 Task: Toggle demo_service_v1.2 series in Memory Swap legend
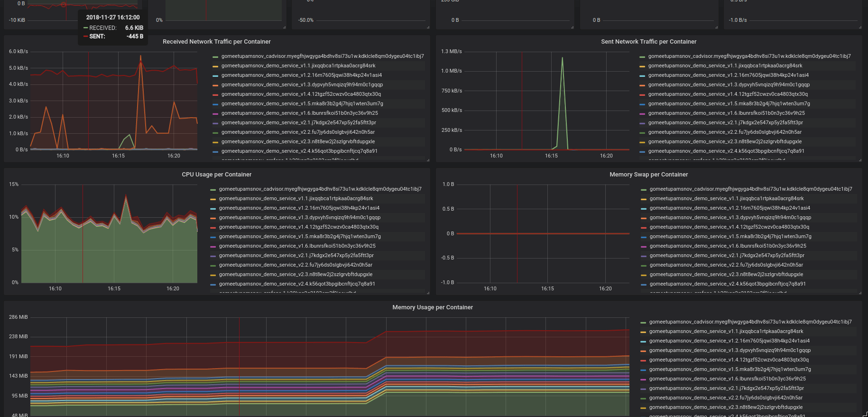pyautogui.click(x=730, y=208)
